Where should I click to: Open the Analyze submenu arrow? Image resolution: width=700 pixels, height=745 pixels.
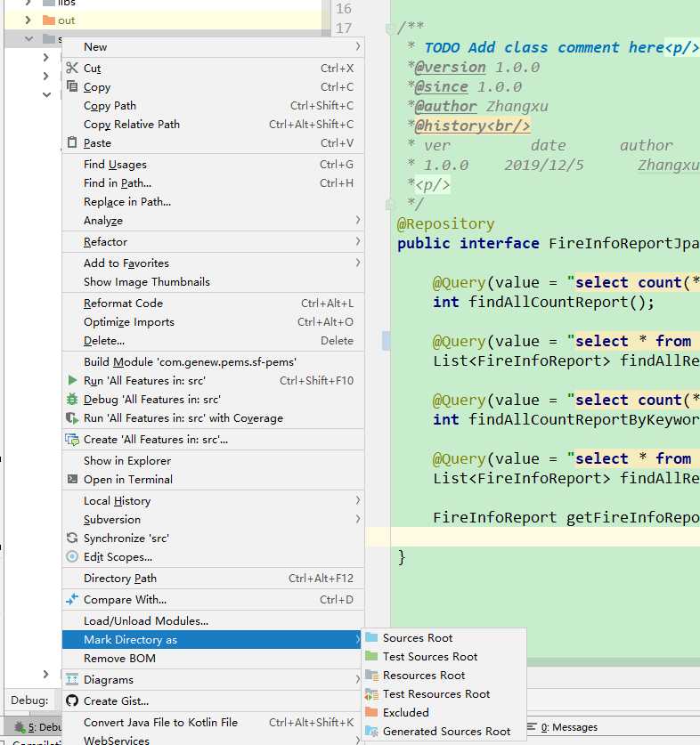(358, 220)
